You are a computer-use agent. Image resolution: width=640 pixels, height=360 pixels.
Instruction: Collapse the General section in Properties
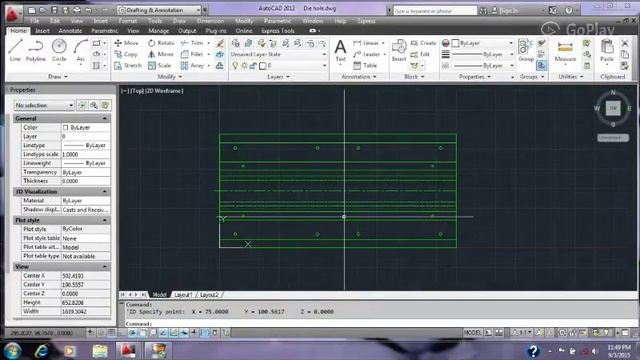pos(104,118)
